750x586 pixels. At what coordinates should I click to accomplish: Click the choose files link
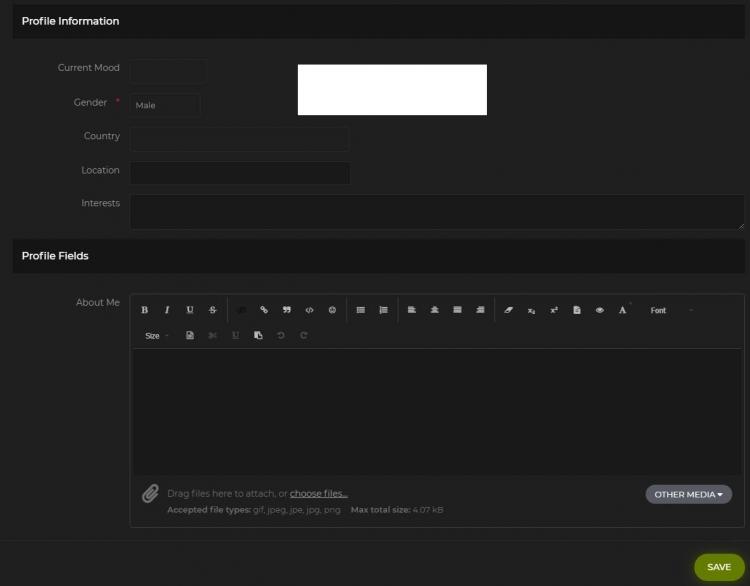(x=318, y=493)
